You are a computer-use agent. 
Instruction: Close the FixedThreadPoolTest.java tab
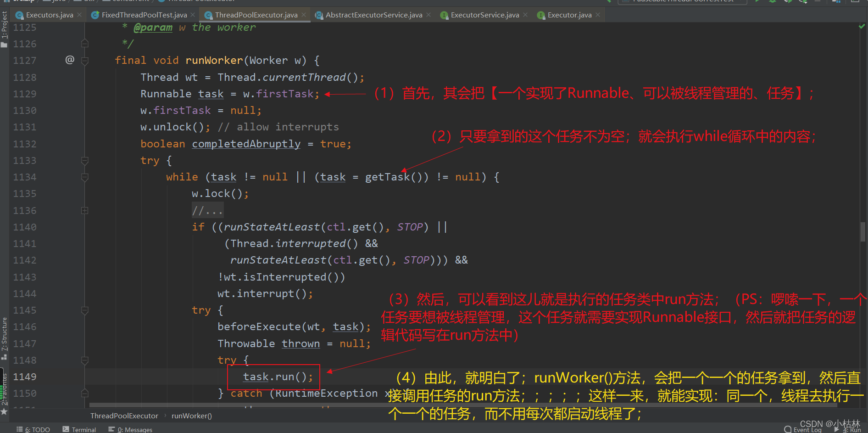[x=193, y=15]
